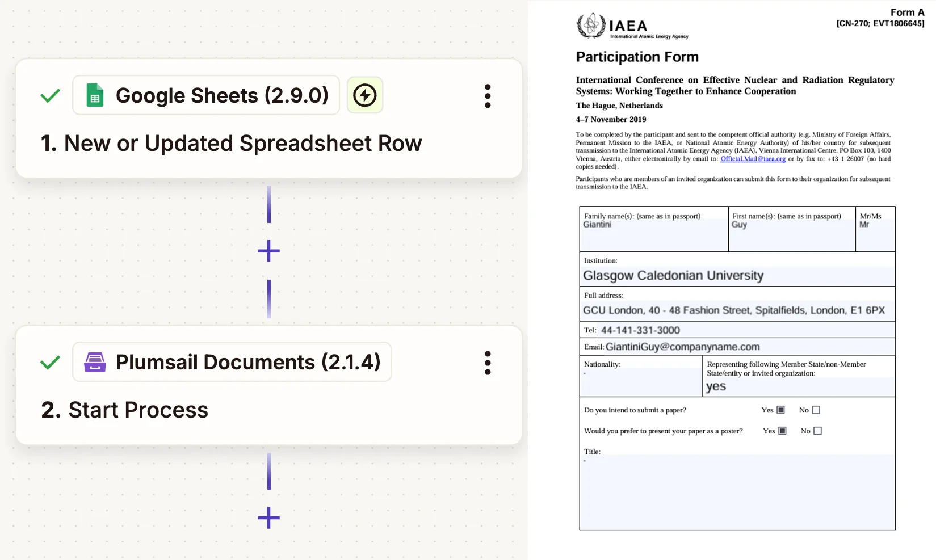Check Yes for intend to submit a paper

[781, 410]
